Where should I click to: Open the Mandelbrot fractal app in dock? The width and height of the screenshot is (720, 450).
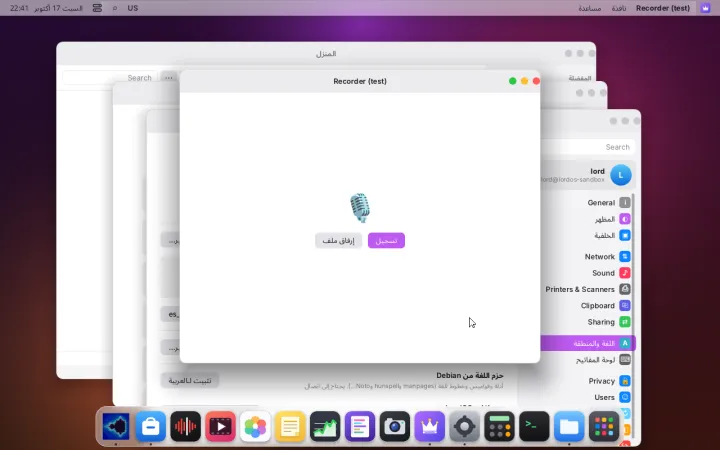116,427
